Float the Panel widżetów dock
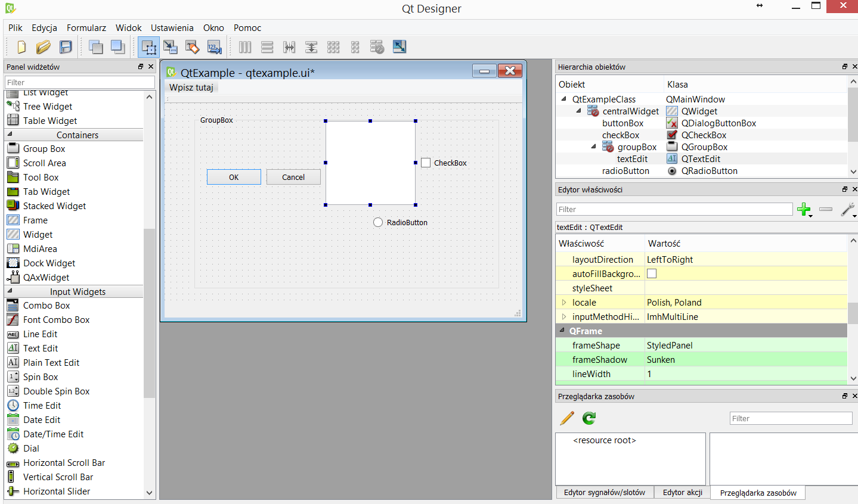 (141, 67)
